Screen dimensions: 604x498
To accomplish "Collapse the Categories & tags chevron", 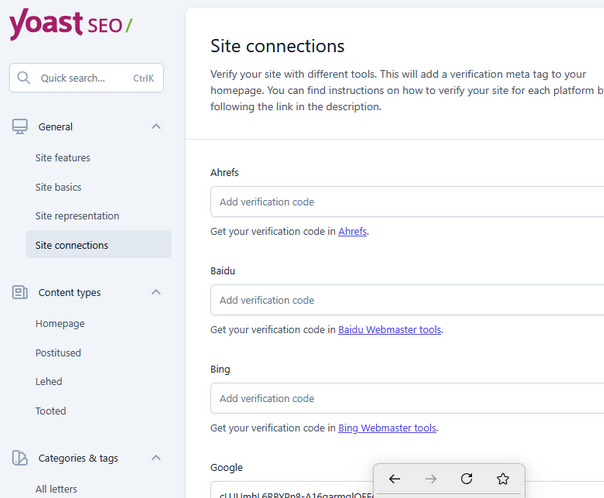I will (x=155, y=458).
